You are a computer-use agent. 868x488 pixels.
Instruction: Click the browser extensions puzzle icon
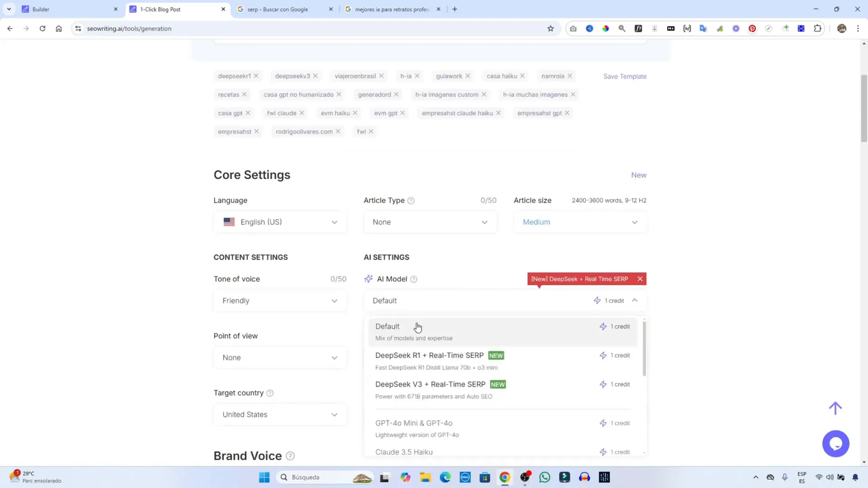(818, 28)
